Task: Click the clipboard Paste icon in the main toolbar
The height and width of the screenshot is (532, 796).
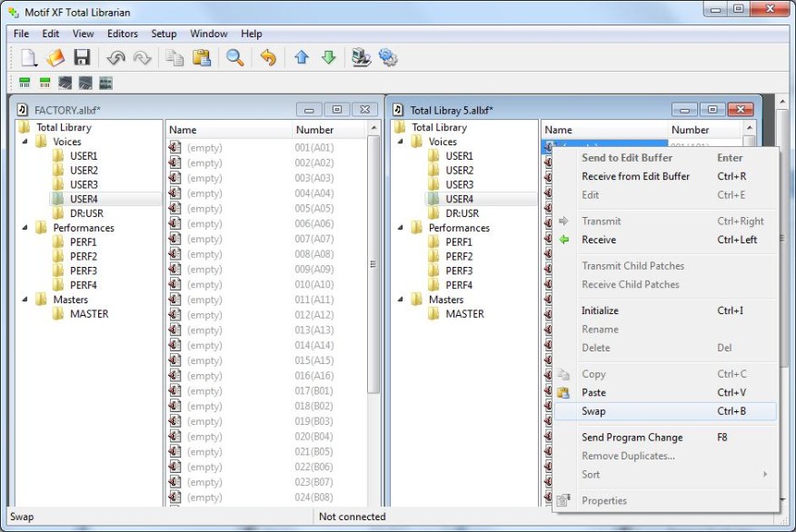Action: click(202, 58)
